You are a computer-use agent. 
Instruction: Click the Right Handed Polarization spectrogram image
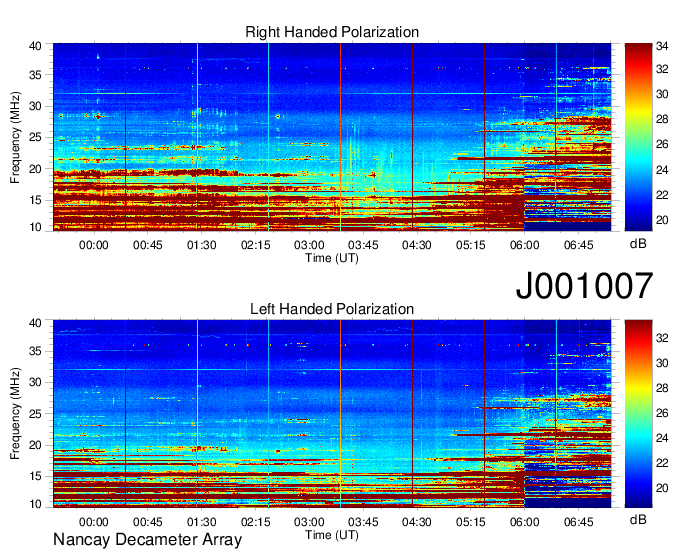[332, 137]
